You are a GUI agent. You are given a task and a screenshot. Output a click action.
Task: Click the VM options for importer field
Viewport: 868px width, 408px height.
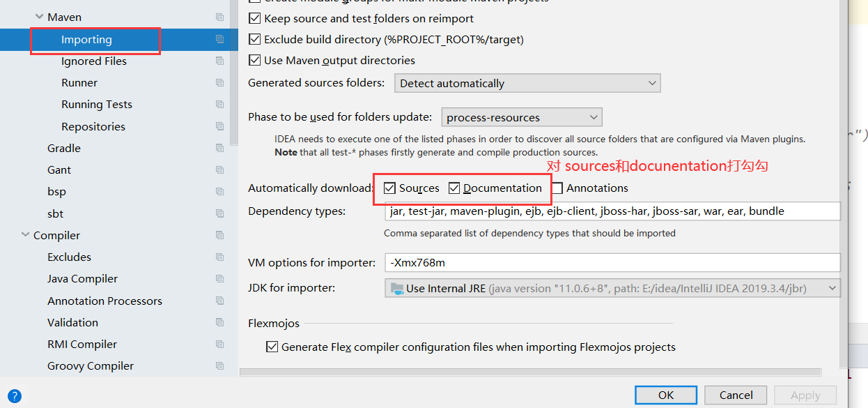coord(612,263)
